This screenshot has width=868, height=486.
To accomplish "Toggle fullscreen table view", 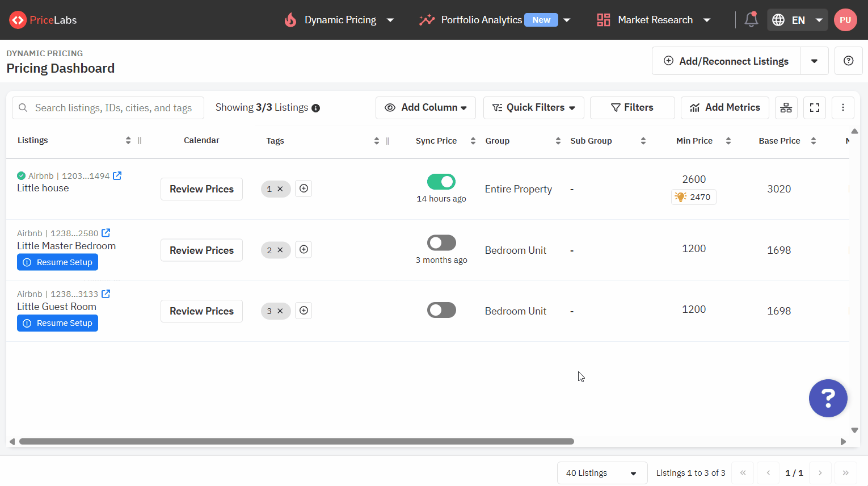I will coord(815,107).
